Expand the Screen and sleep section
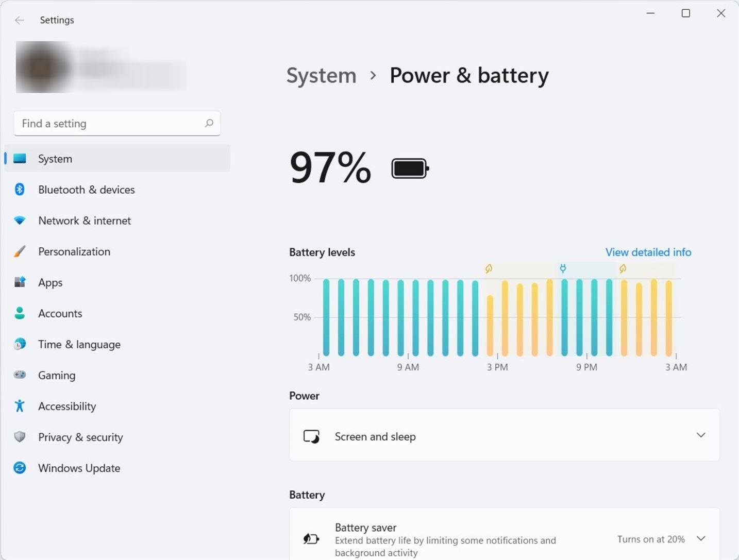 coord(701,435)
